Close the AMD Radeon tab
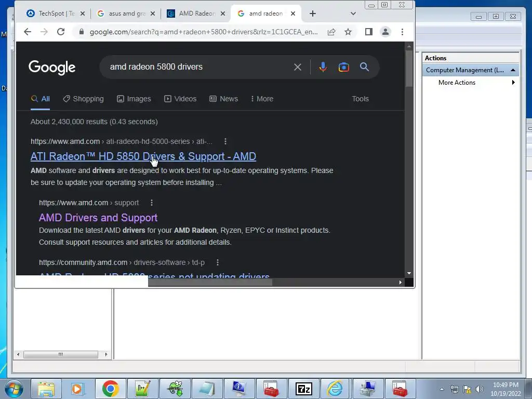The image size is (532, 399). click(x=223, y=14)
